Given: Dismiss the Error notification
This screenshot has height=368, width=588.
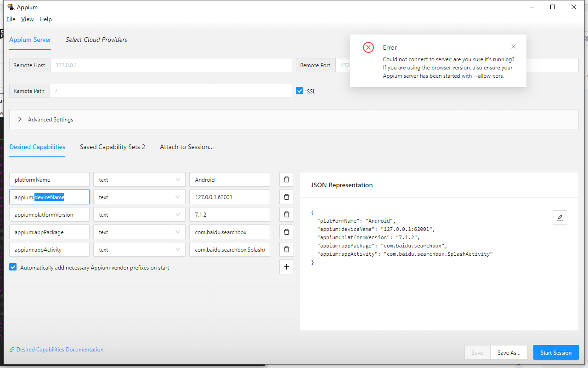Looking at the screenshot, I should coord(514,46).
